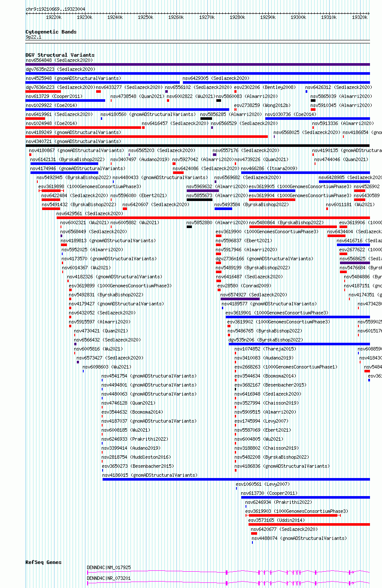This screenshot has width=382, height=588.
Task: Click variant nsv4340721 gnomAD label
Action: (73, 141)
